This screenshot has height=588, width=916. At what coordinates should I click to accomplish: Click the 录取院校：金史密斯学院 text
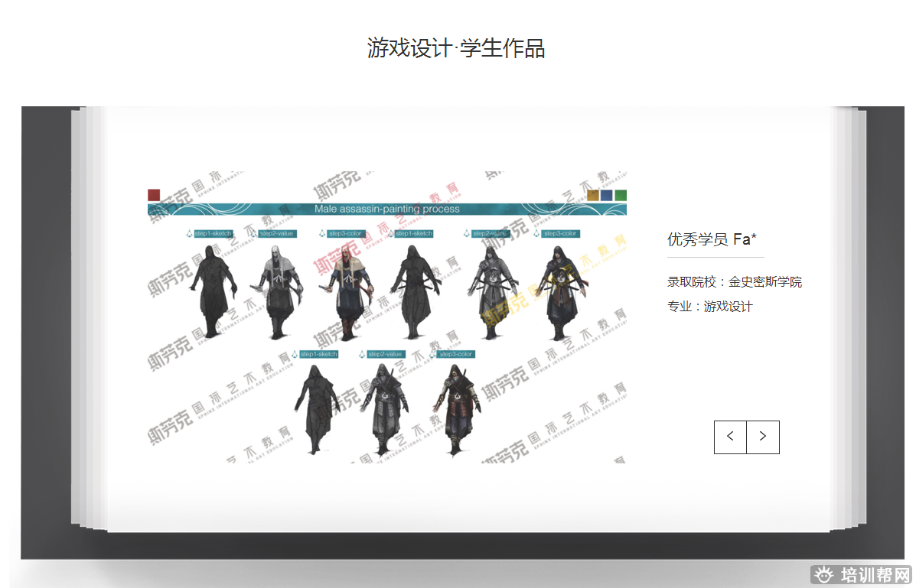coord(735,282)
